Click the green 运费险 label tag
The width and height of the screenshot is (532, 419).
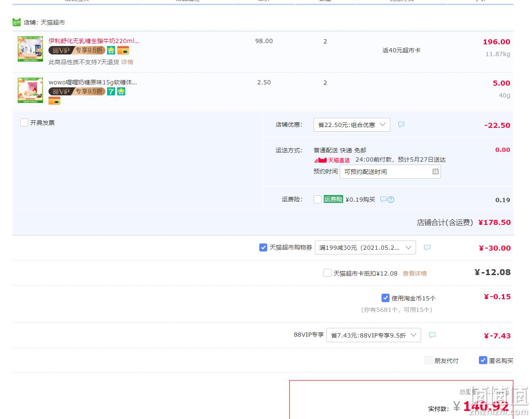(333, 199)
